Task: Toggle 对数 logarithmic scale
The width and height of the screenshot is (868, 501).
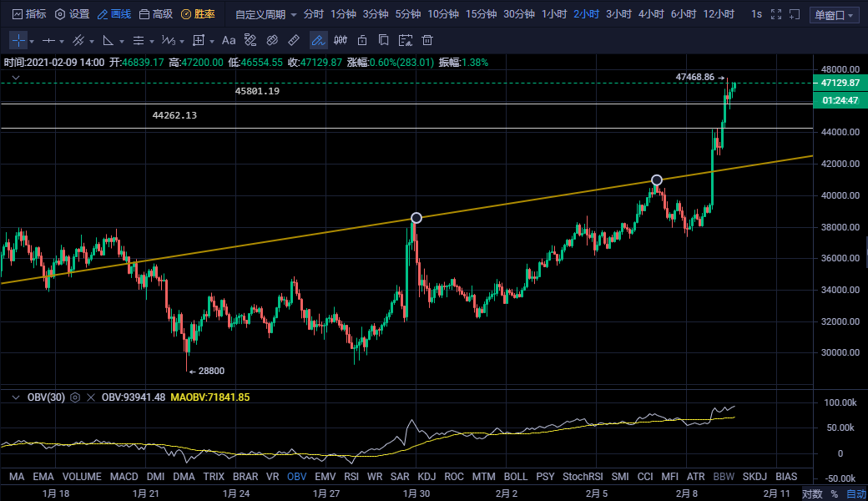Action: [812, 493]
